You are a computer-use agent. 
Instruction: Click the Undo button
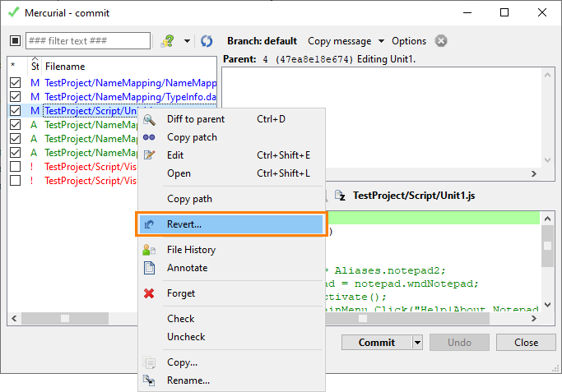click(459, 343)
